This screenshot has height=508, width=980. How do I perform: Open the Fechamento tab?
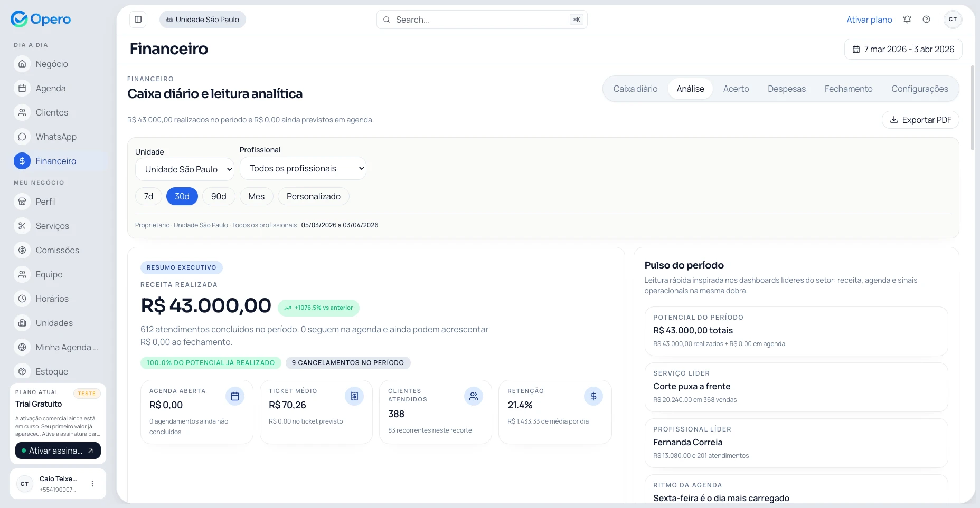849,89
